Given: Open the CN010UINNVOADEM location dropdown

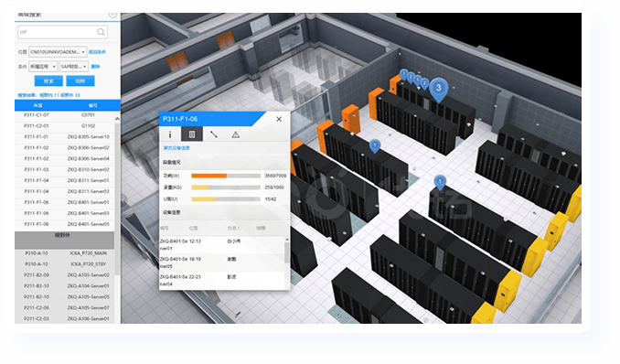Looking at the screenshot, I should 58,52.
